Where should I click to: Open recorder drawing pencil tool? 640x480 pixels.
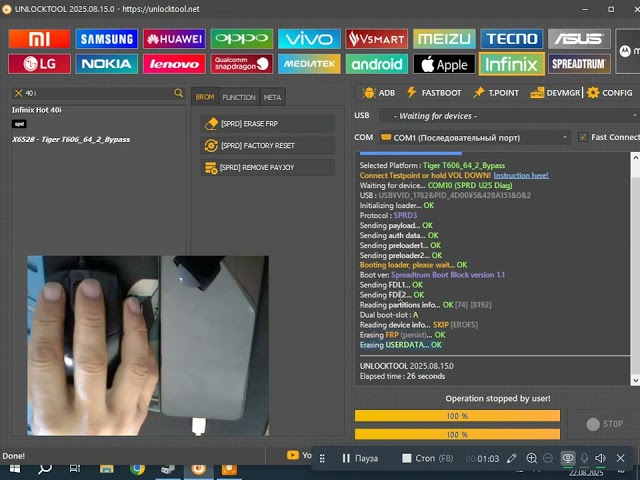pyautogui.click(x=511, y=458)
